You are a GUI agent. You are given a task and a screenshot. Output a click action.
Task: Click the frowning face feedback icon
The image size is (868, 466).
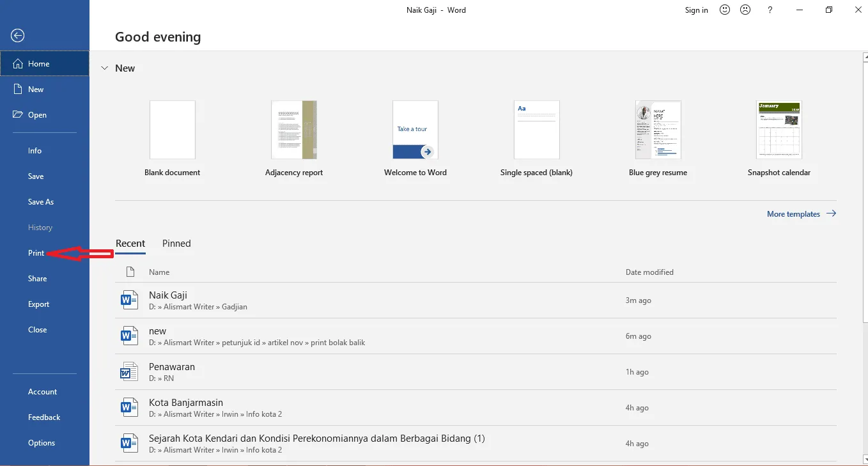click(745, 10)
